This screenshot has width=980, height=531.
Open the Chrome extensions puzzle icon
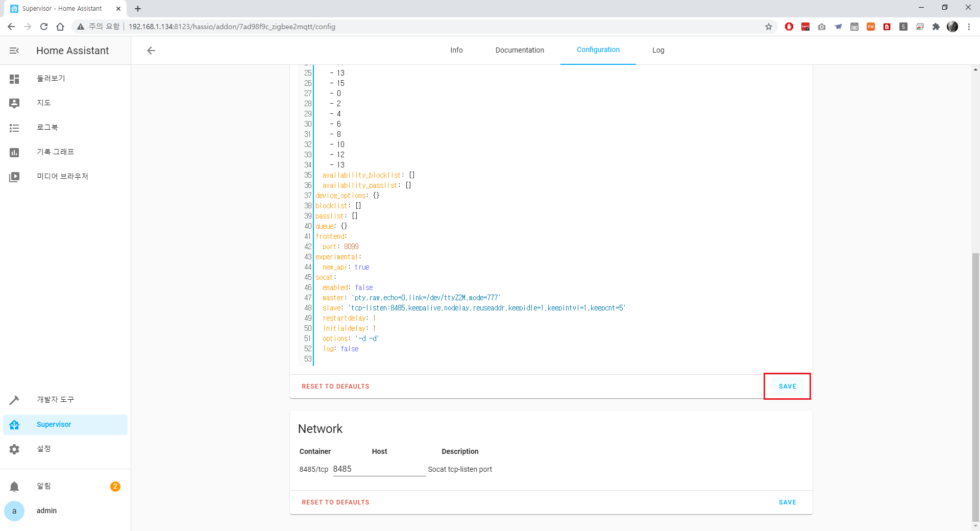click(936, 27)
